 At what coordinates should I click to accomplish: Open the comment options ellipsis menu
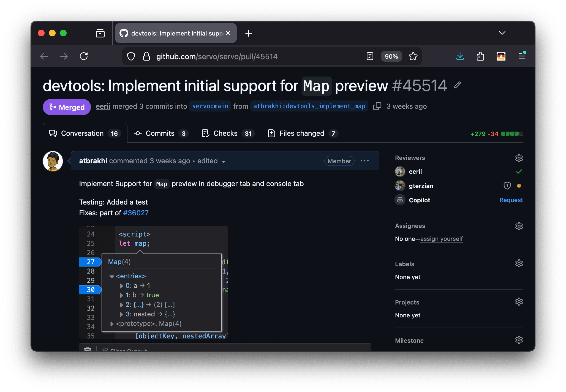point(364,161)
